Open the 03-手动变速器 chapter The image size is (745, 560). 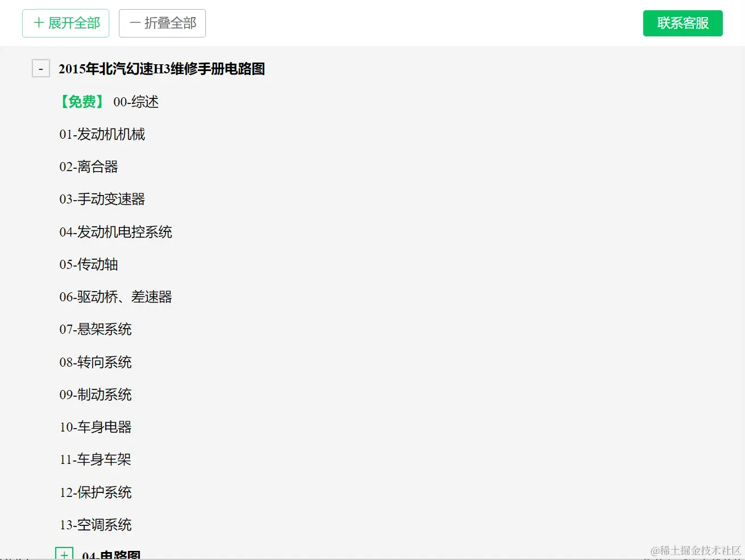(x=102, y=200)
